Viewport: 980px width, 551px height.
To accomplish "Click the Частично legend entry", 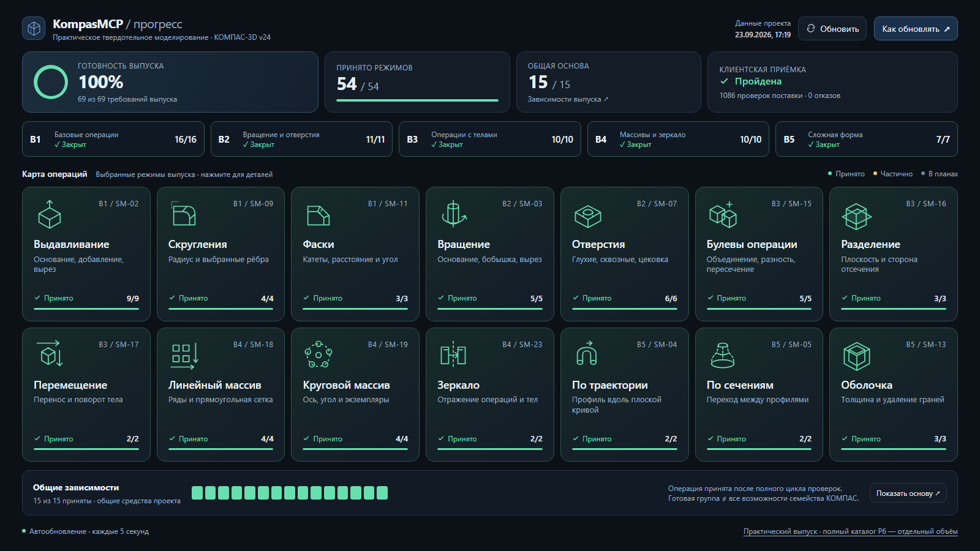I will (x=893, y=174).
